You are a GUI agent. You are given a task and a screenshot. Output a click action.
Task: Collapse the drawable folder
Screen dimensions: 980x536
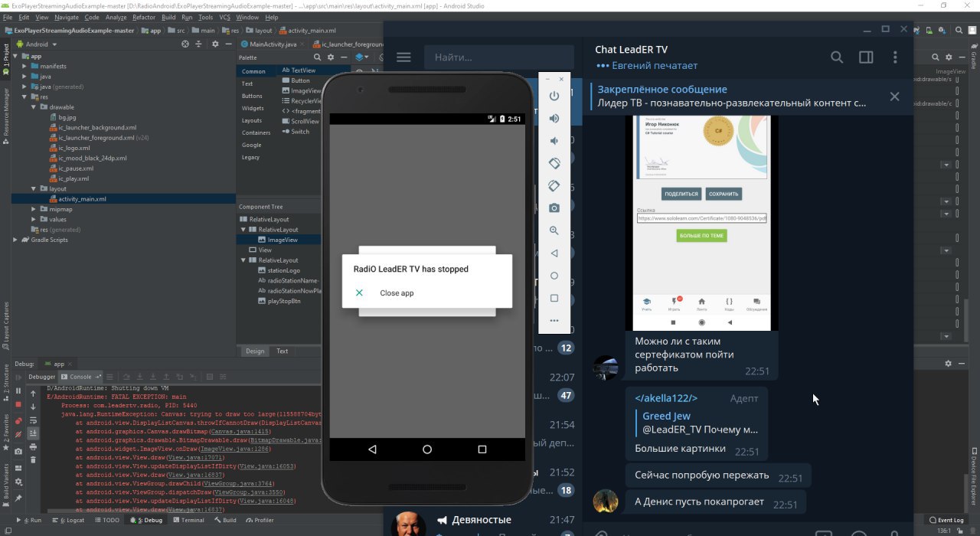(33, 107)
